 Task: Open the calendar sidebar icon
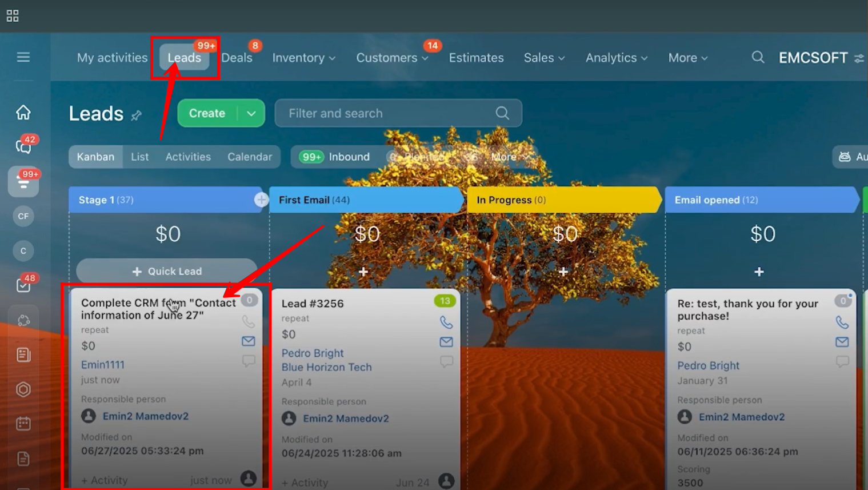click(x=23, y=424)
